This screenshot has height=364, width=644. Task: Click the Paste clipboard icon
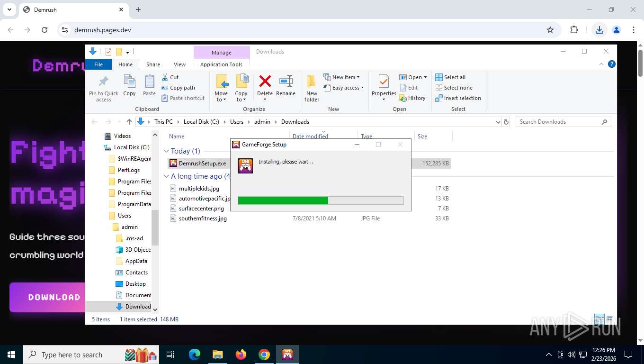pyautogui.click(x=149, y=85)
